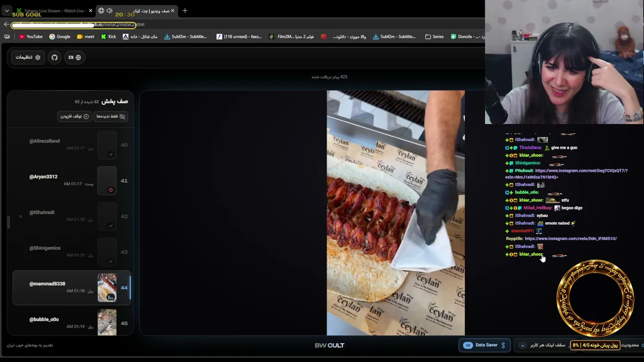The height and width of the screenshot is (362, 644).
Task: Switch language with the EN globe button
Action: (74, 57)
